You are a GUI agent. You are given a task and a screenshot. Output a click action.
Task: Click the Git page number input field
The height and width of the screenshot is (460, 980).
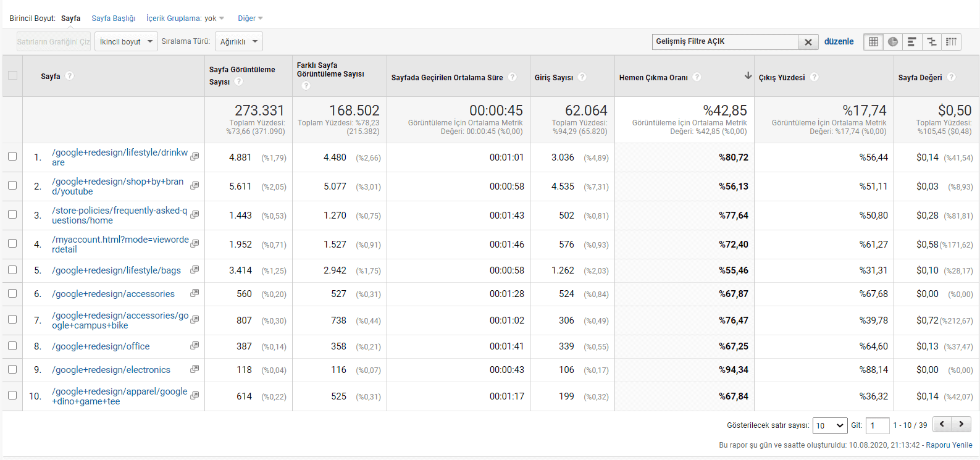[877, 425]
